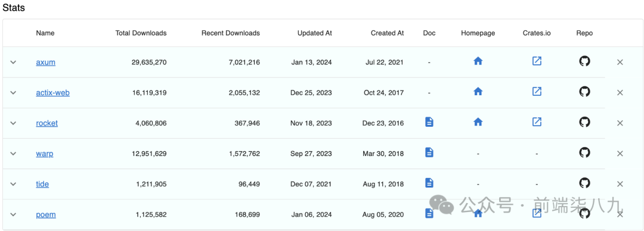The width and height of the screenshot is (644, 231).
Task: Expand the poem row chevron
Action: coord(13,214)
